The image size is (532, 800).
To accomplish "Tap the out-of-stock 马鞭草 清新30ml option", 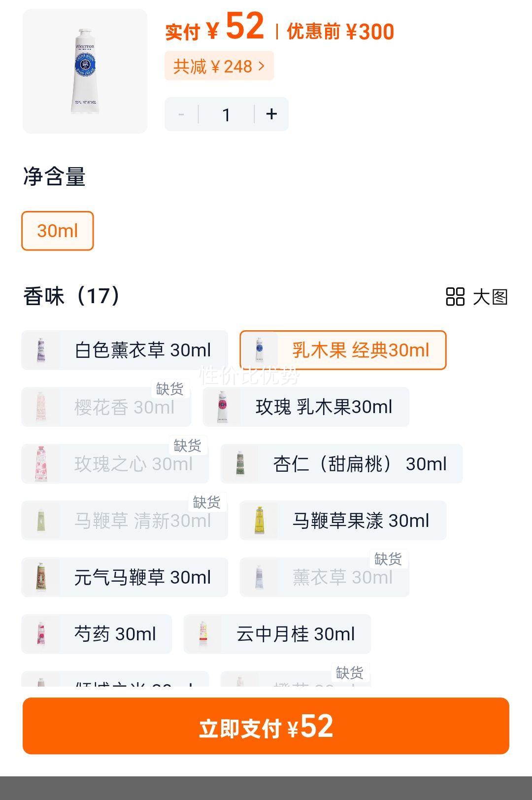I will pos(125,521).
